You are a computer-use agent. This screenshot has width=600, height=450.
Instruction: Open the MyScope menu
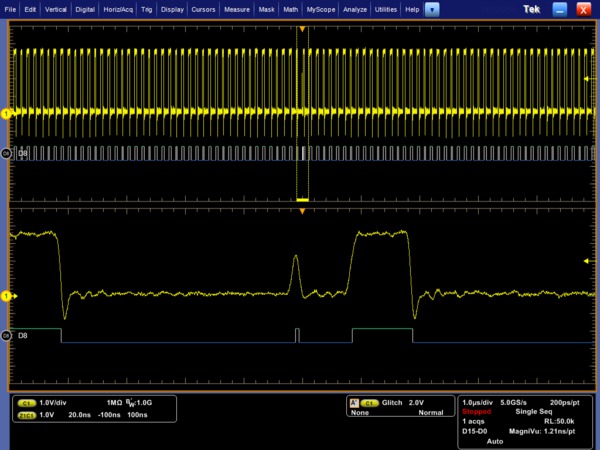(x=321, y=8)
